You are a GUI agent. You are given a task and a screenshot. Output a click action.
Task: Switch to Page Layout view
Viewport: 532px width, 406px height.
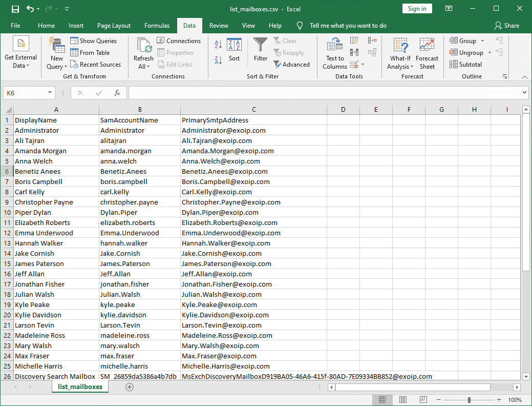pyautogui.click(x=403, y=399)
